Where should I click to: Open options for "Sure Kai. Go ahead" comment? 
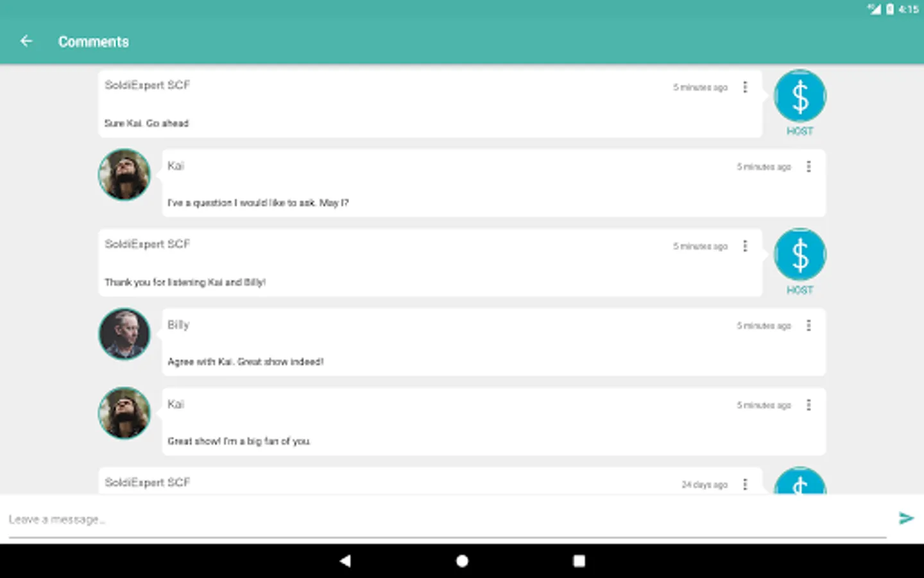pos(745,87)
